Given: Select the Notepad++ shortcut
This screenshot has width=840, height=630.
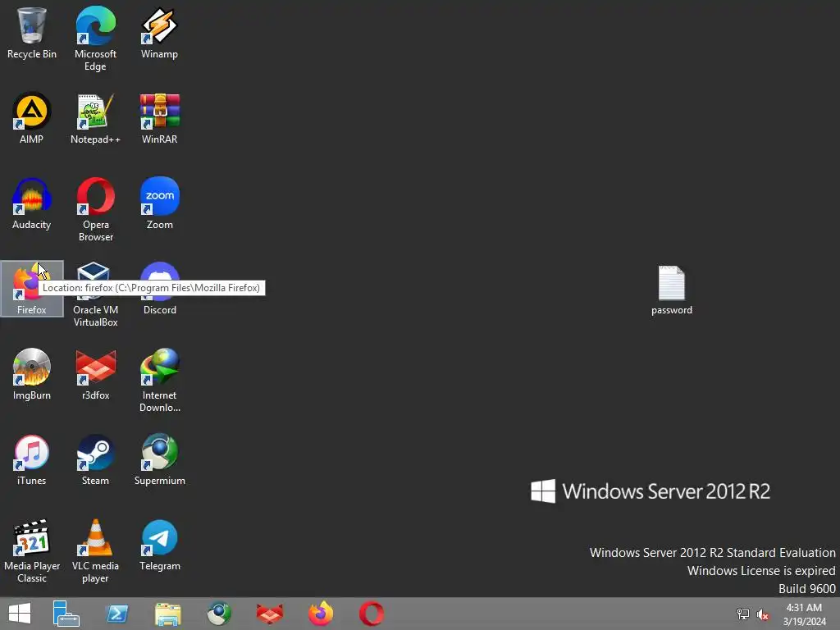Looking at the screenshot, I should tap(95, 118).
